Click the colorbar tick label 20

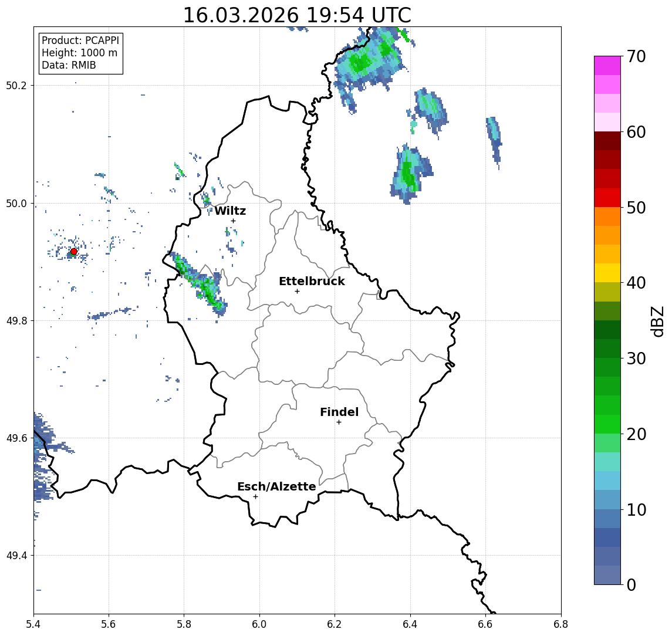(636, 434)
